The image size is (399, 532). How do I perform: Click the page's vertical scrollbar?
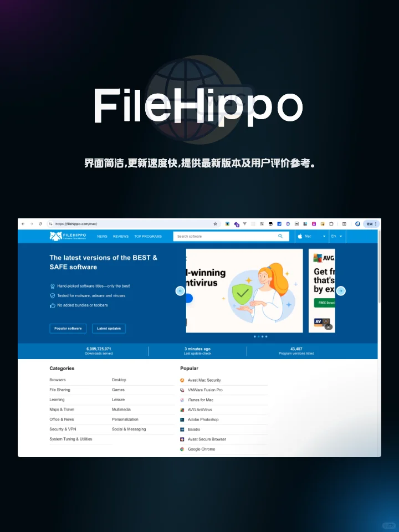[x=379, y=267]
